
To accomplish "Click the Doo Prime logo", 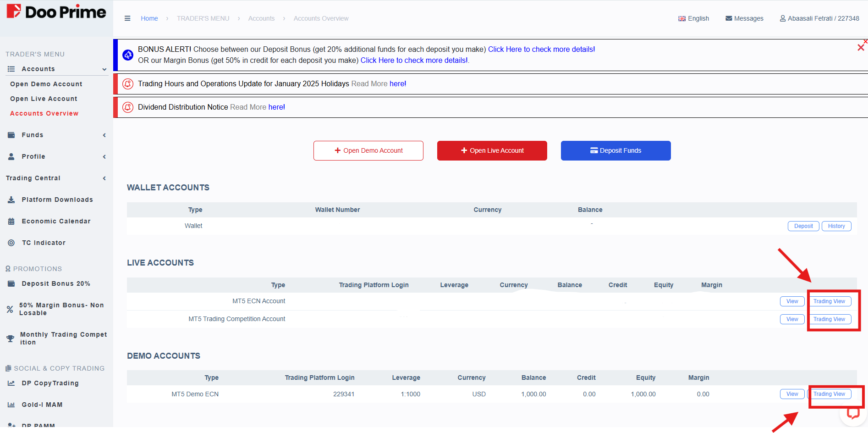I will point(56,12).
